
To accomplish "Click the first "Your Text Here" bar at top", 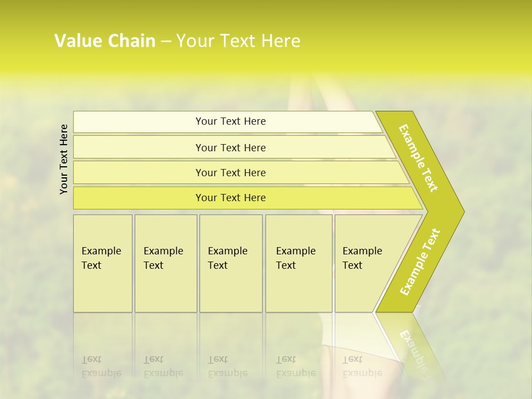I will (x=228, y=122).
